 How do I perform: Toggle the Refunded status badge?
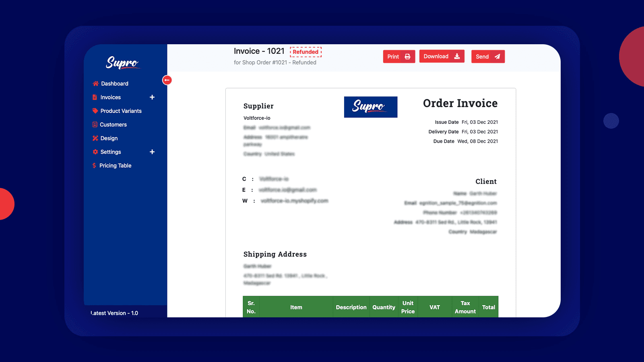(x=306, y=51)
